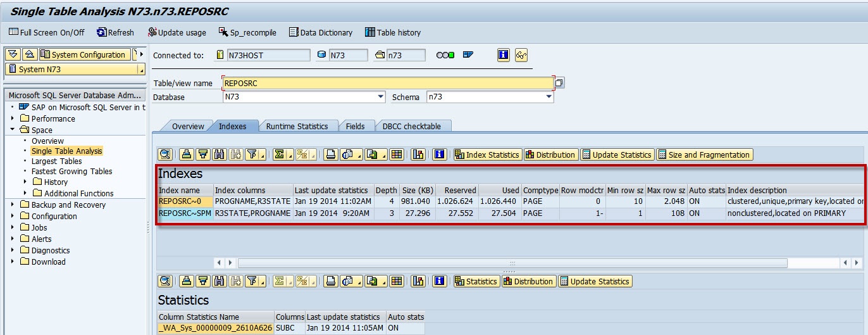The height and width of the screenshot is (335, 868).
Task: Switch to the Overview tab
Action: (188, 126)
